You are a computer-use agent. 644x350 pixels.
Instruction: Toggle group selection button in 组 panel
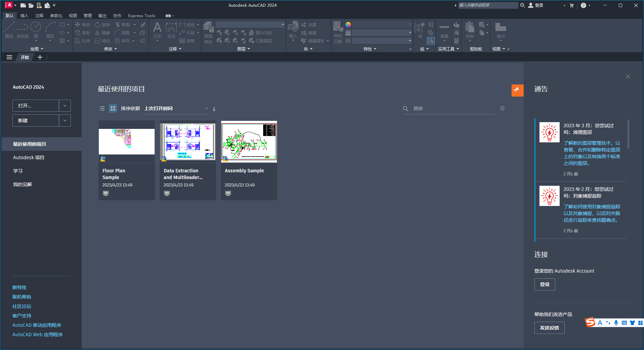431,41
